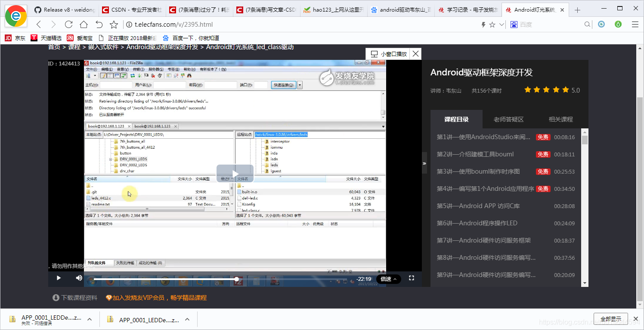644x330 pixels.
Task: Open the browser home page
Action: (x=84, y=25)
